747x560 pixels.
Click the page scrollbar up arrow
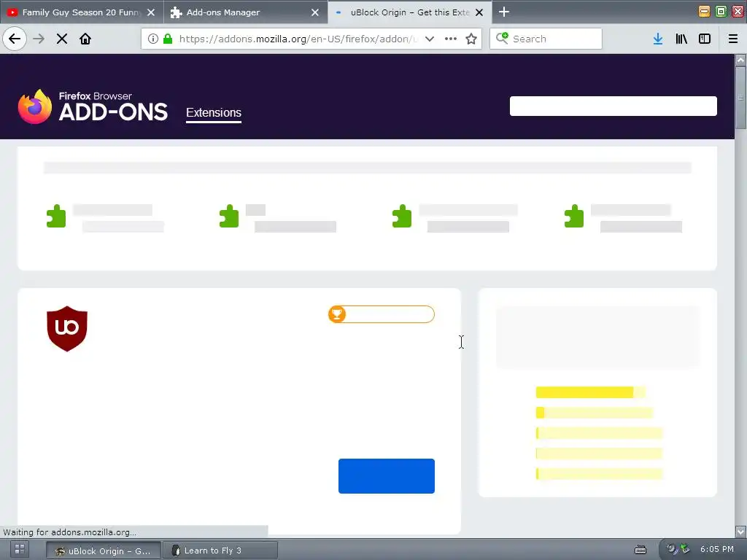(740, 60)
